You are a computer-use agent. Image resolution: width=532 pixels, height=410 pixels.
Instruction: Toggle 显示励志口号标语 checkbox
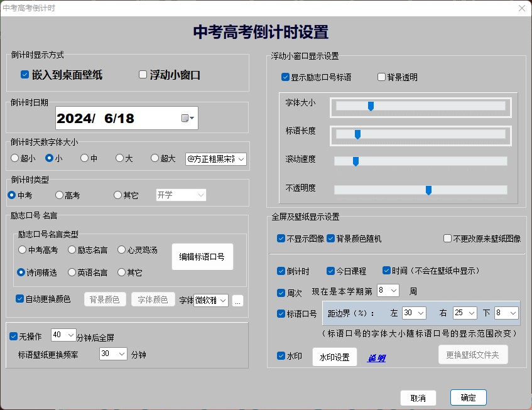285,77
